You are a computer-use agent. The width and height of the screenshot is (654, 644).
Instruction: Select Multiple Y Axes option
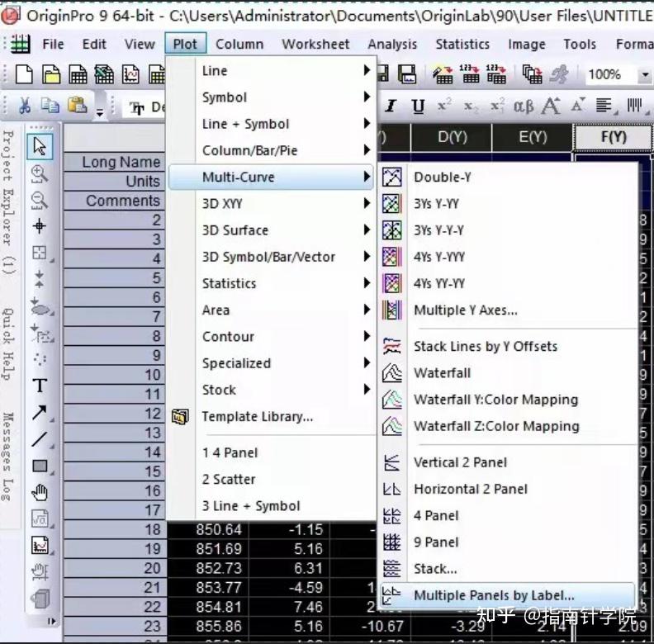pos(508,310)
